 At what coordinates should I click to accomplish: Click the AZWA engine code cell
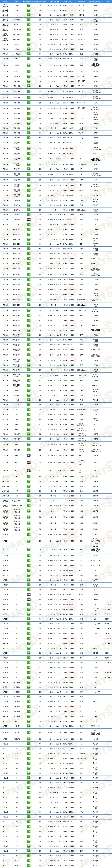click(x=96, y=220)
